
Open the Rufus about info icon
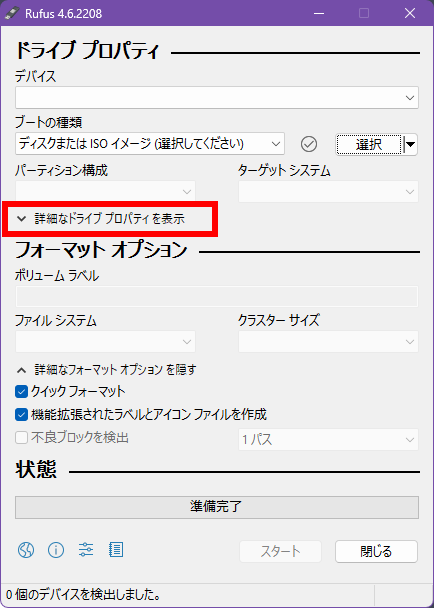pos(56,549)
